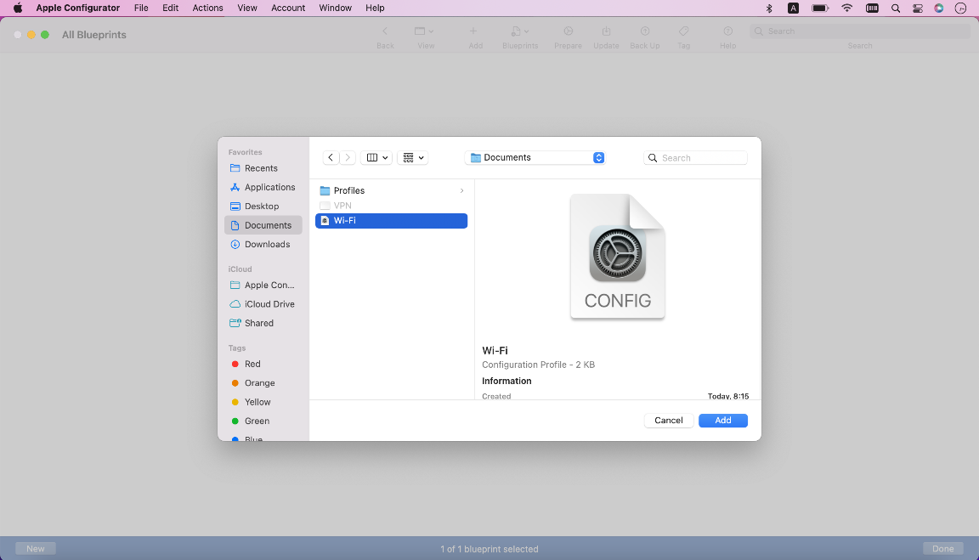Select Applications in the Favorites sidebar
Screen dimensions: 979x560
tap(269, 187)
